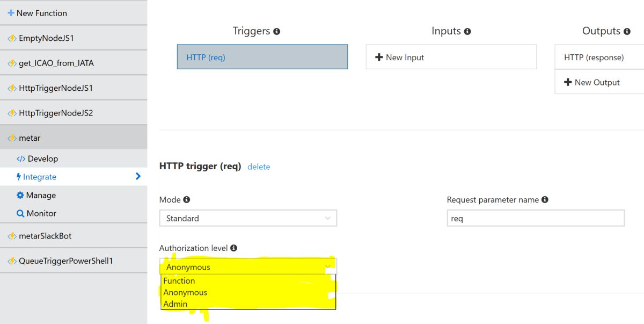Click the Request parameter name info icon
This screenshot has height=324, width=644.
coord(545,199)
